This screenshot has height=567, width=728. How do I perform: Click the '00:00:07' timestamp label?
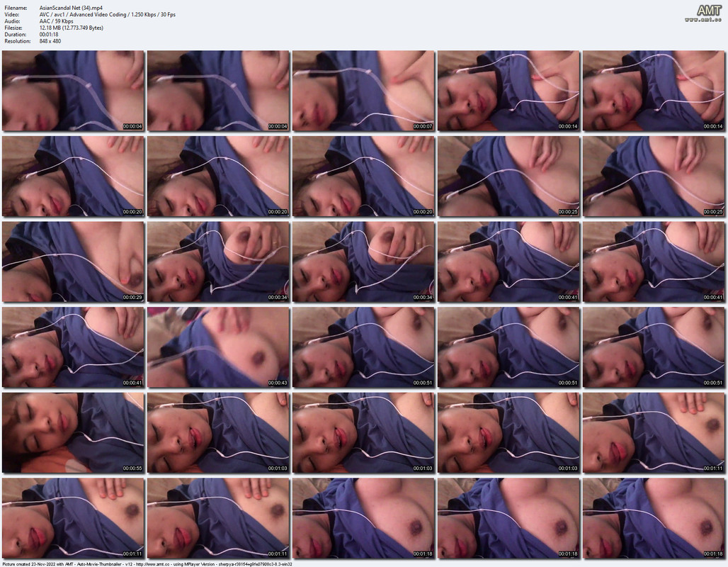(423, 126)
